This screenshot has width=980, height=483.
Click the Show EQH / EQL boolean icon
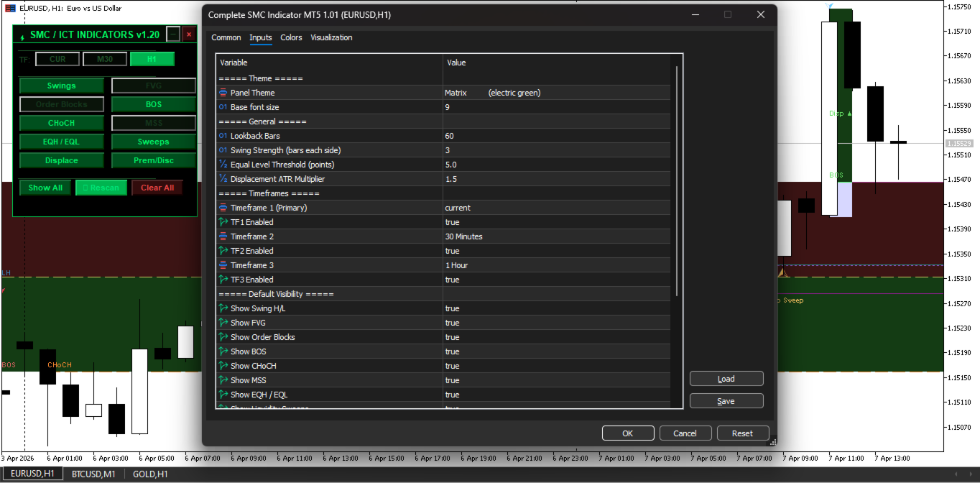pyautogui.click(x=223, y=395)
